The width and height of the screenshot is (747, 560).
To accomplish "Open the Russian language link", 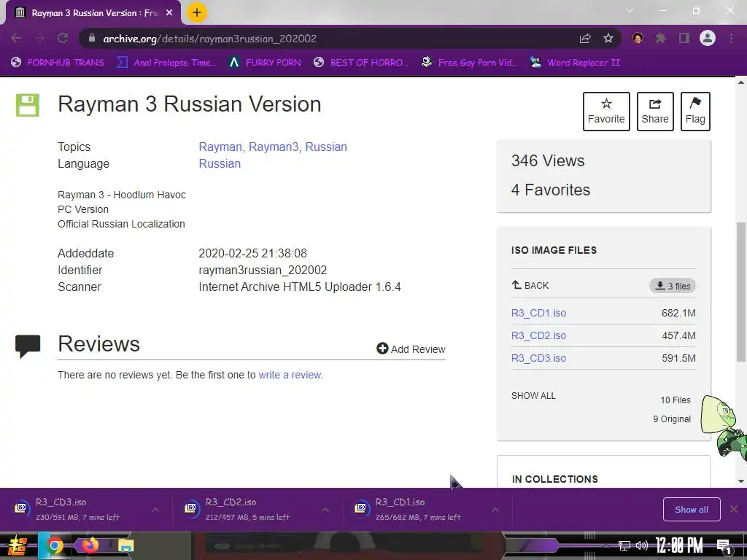I will [220, 163].
